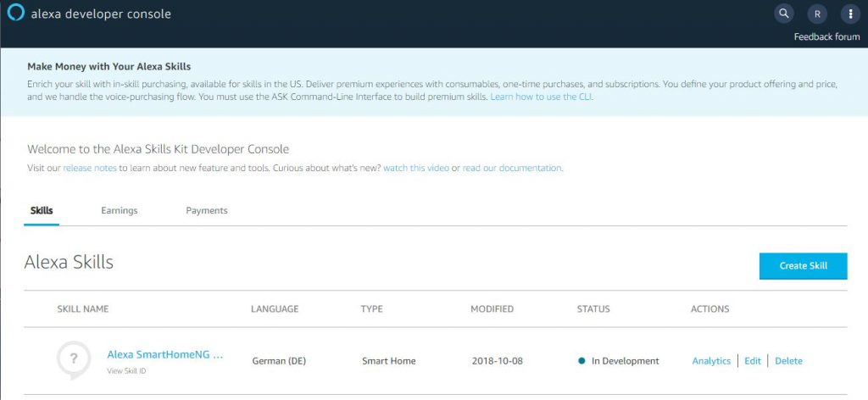Click the skill's question-mark placeholder icon
Viewport: 868px width, 400px height.
[74, 358]
